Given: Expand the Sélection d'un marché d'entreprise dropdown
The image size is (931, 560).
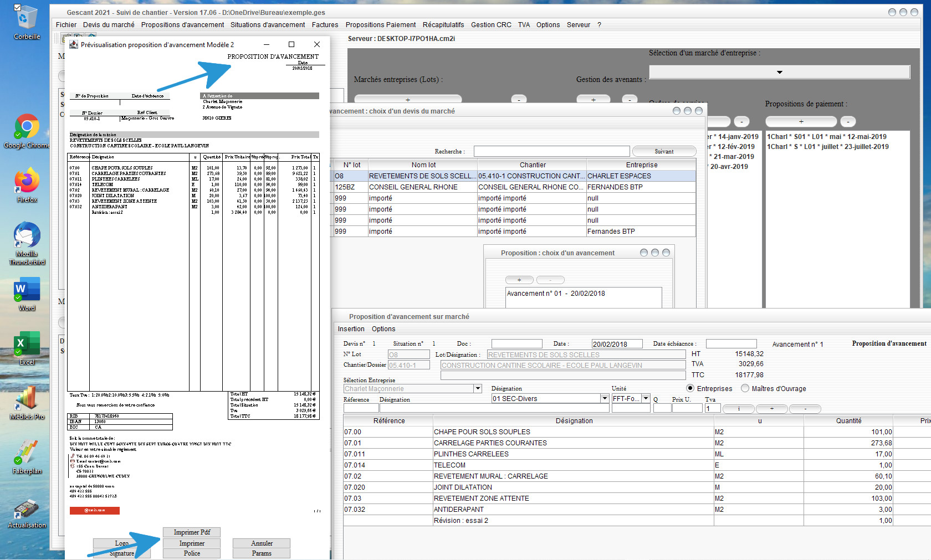Looking at the screenshot, I should pos(779,72).
